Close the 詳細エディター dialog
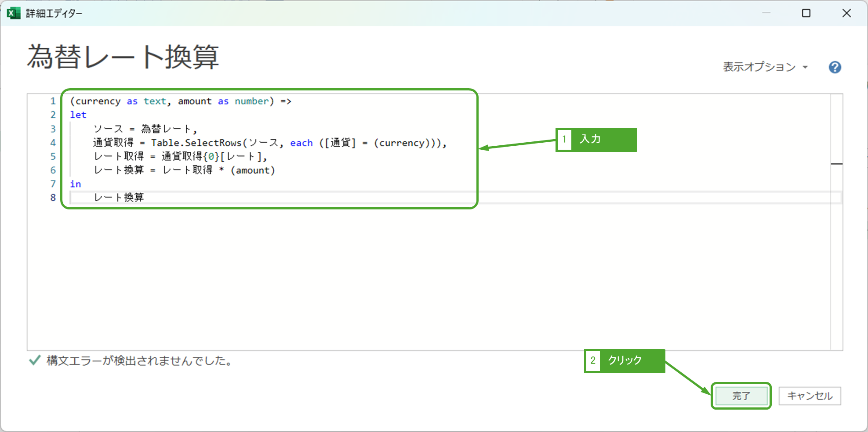 (x=846, y=13)
